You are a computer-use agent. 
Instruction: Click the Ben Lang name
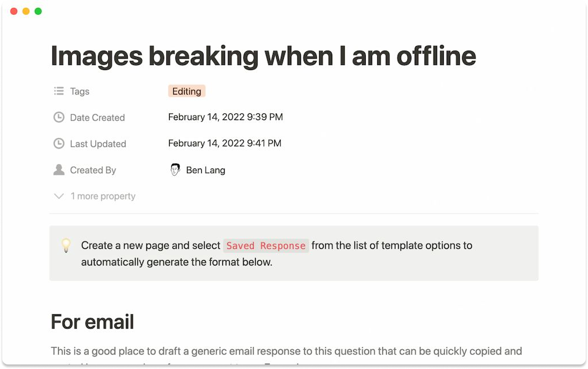(206, 170)
